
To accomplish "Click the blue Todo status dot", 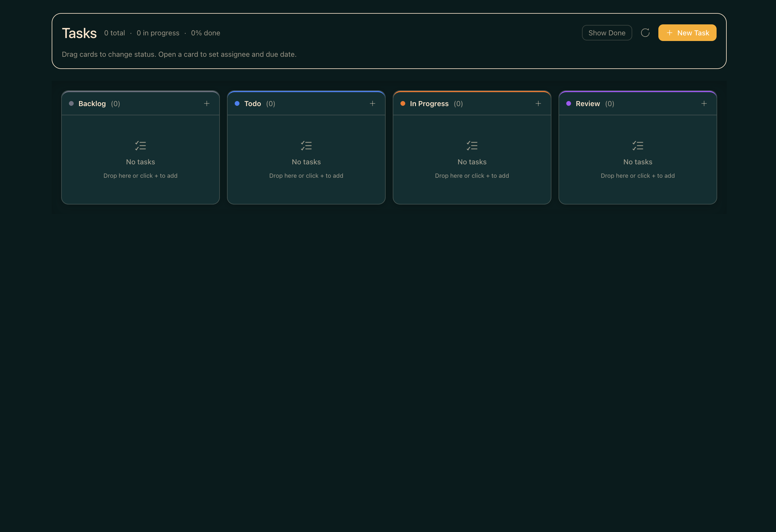I will pyautogui.click(x=237, y=103).
